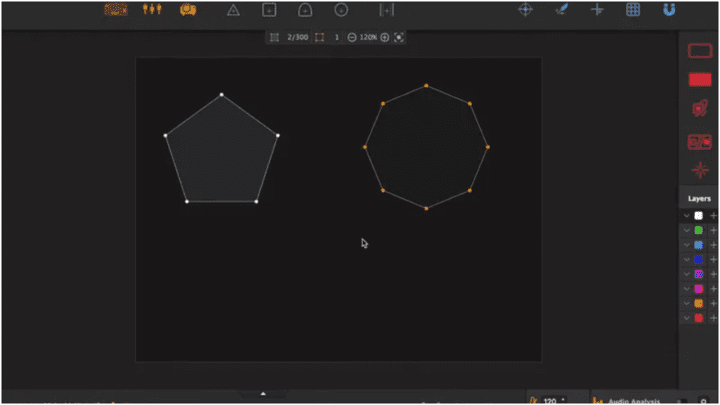This screenshot has height=405, width=720.
Task: Click the fit-to-view icon after zoom controls
Action: pyautogui.click(x=399, y=37)
